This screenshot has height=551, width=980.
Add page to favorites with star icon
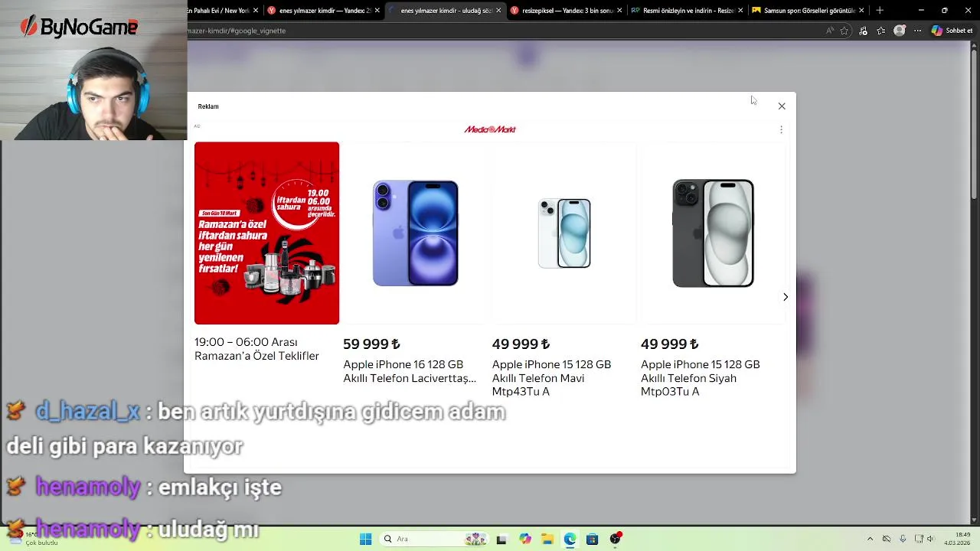(x=844, y=31)
